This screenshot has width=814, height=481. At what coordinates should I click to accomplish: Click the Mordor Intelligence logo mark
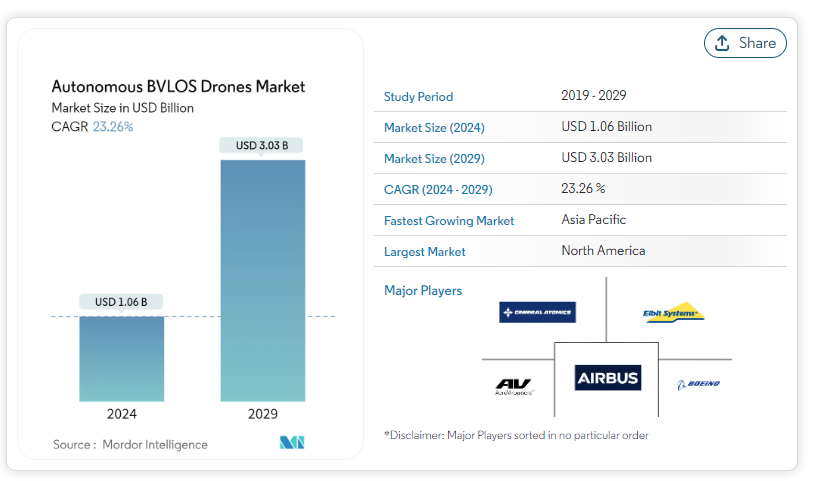point(292,443)
